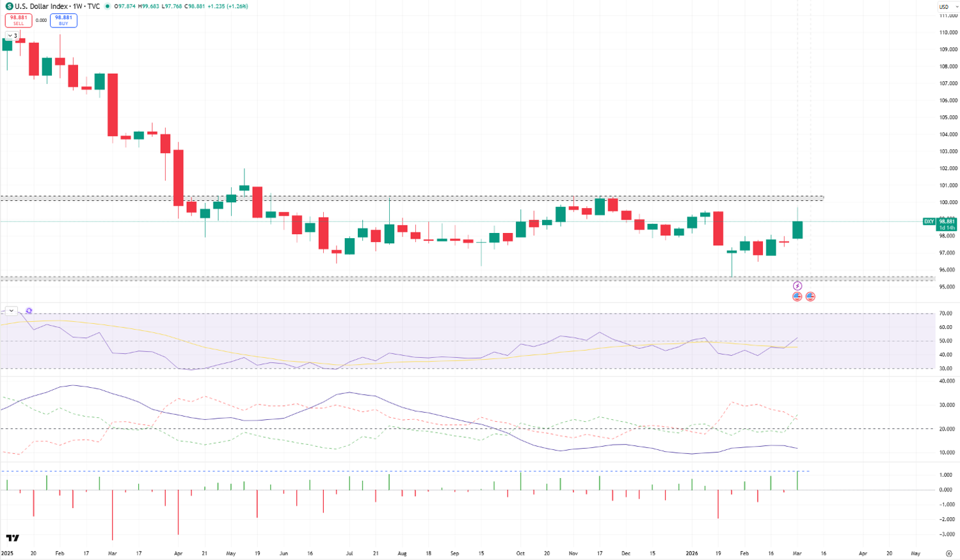Image resolution: width=960 pixels, height=560 pixels.
Task: Click the Jul label on time axis
Action: (349, 553)
